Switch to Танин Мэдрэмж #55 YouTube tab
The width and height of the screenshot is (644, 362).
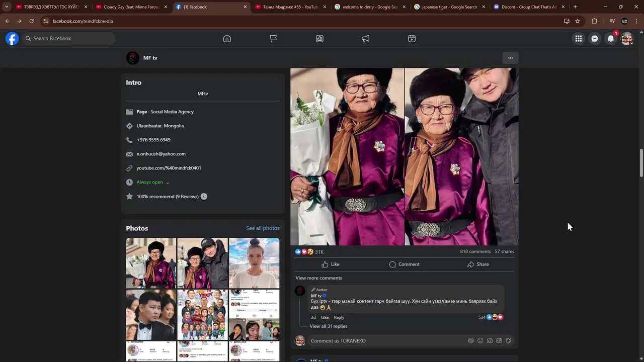point(290,7)
